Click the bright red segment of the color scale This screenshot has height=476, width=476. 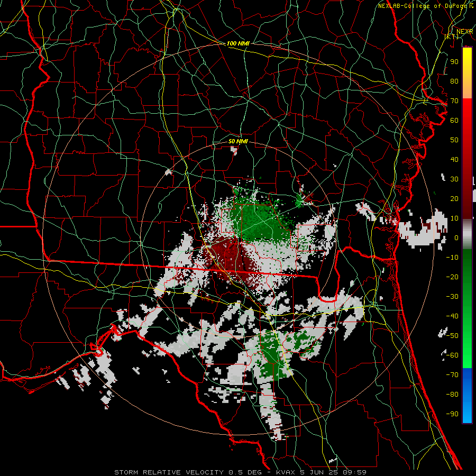[x=467, y=122]
